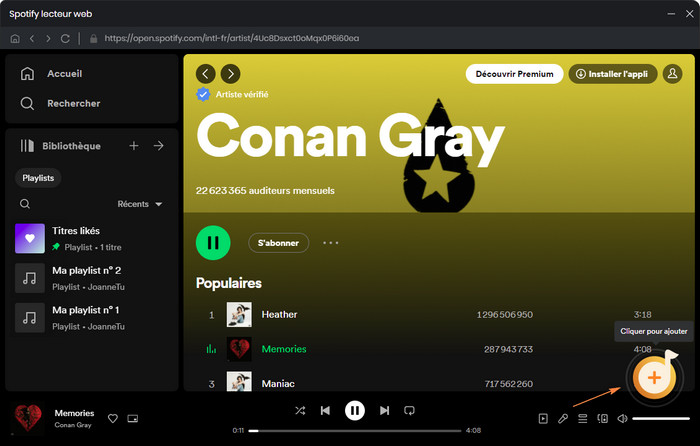Image resolution: width=700 pixels, height=446 pixels.
Task: Open the lyrics microphone view
Action: [x=563, y=418]
